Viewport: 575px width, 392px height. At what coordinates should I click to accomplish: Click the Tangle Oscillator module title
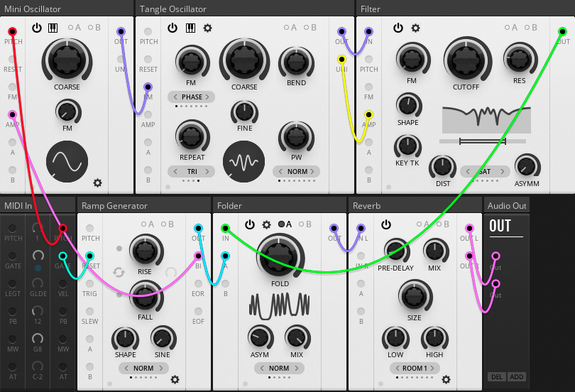173,9
